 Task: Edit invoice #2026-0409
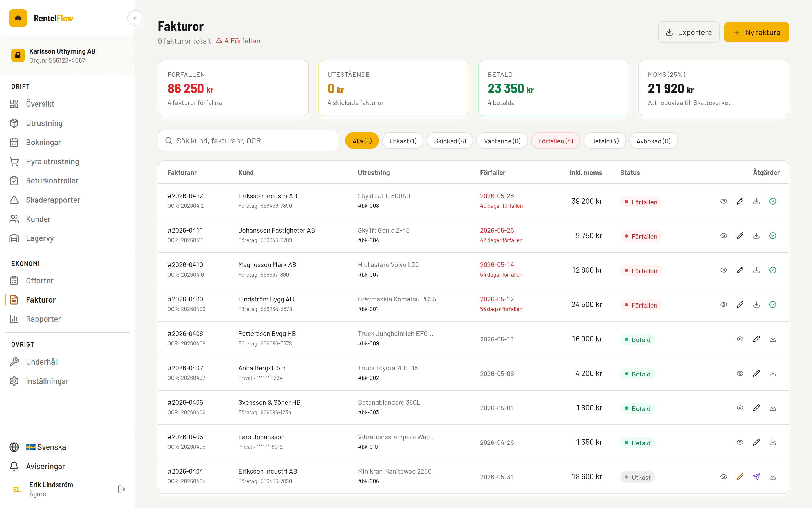740,305
